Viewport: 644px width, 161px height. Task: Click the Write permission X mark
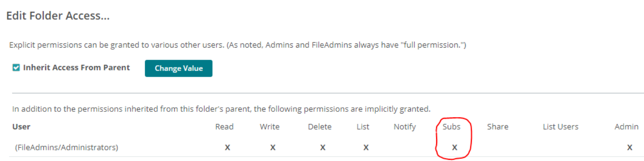click(273, 147)
